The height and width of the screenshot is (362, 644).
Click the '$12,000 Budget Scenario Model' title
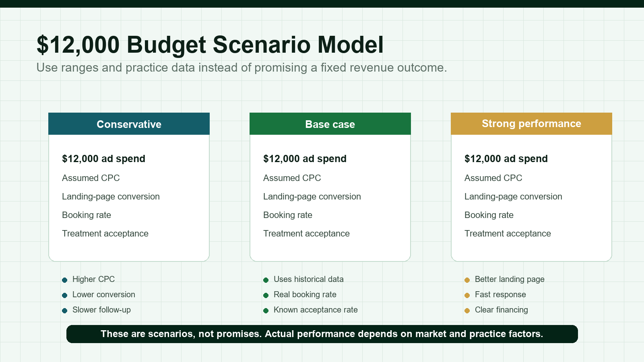[210, 45]
